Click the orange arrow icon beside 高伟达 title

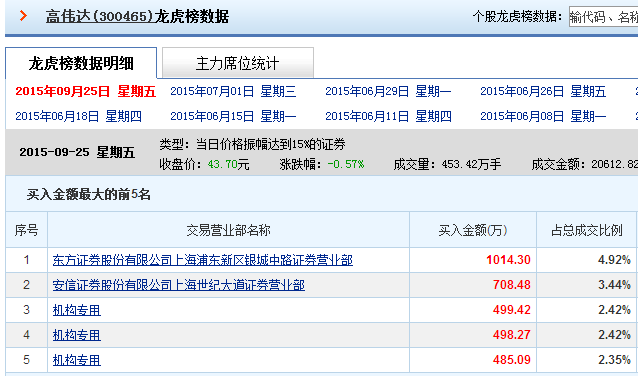pos(24,16)
